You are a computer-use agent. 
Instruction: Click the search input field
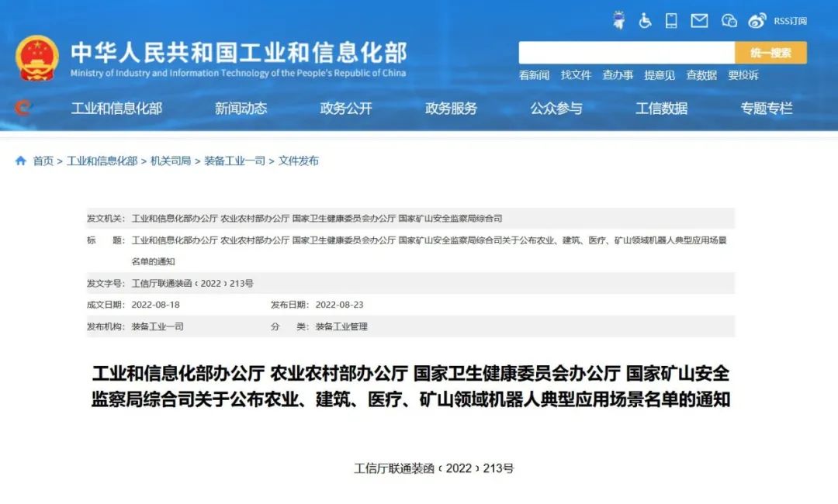[626, 53]
